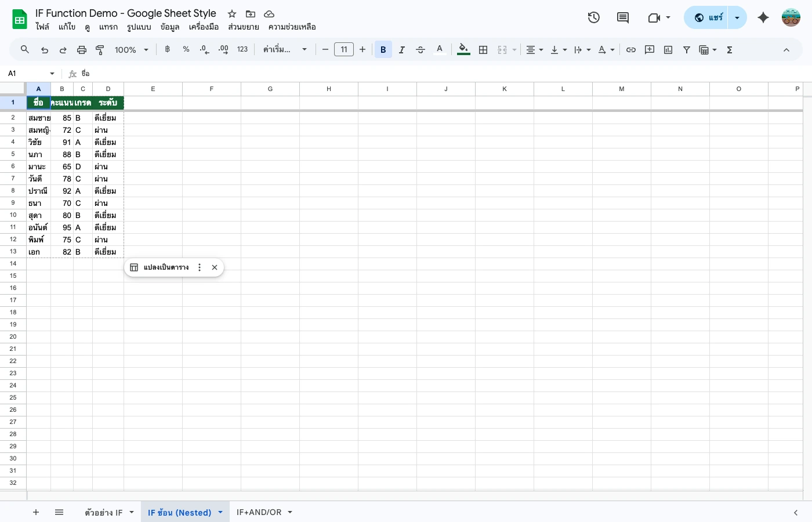Screen dimensions: 812x522
Task: Dismiss the แปลงเป็นตาราง suggestion
Action: click(x=215, y=267)
